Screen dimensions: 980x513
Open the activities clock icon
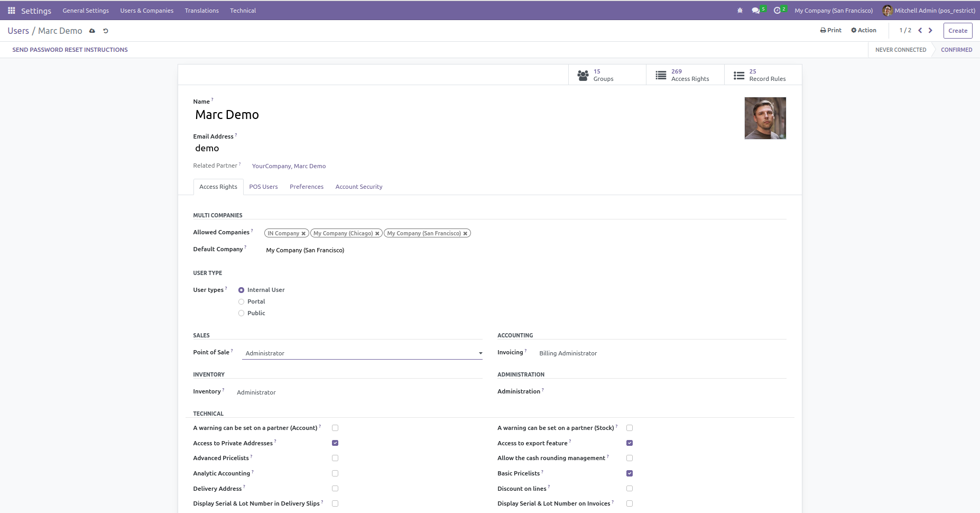coord(777,11)
